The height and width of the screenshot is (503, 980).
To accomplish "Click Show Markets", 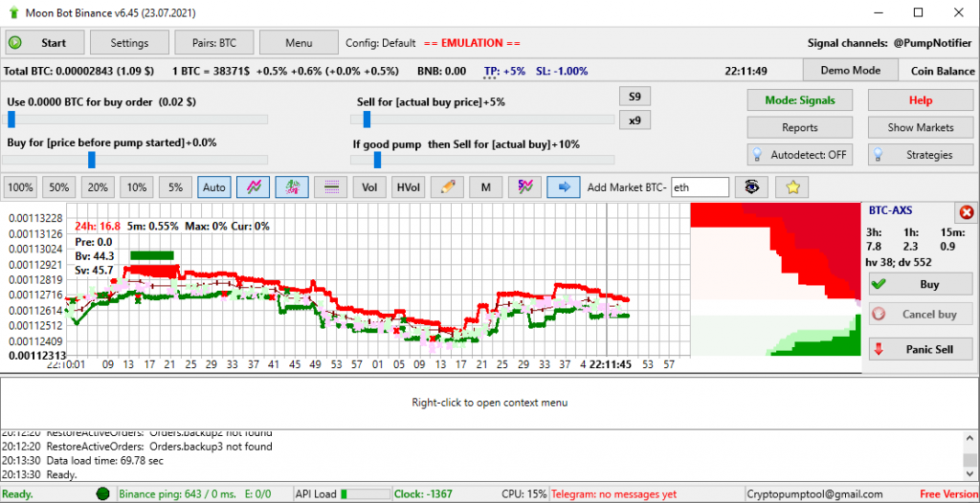I will (x=921, y=127).
